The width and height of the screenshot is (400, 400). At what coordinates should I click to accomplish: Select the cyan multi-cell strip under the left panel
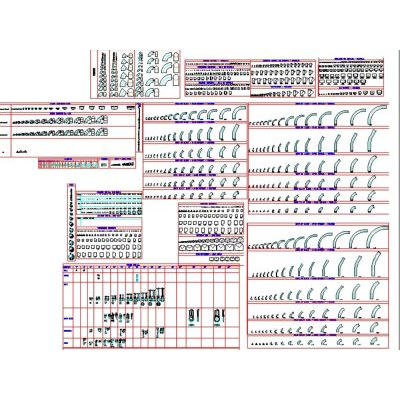click(69, 165)
